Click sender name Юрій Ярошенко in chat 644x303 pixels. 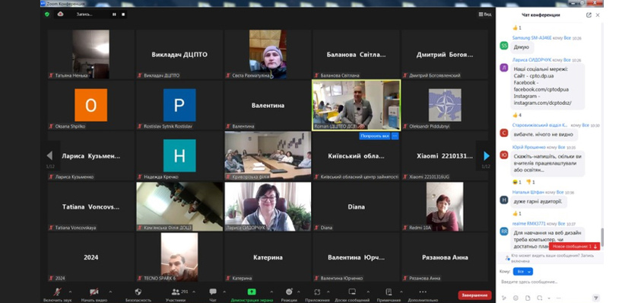529,147
